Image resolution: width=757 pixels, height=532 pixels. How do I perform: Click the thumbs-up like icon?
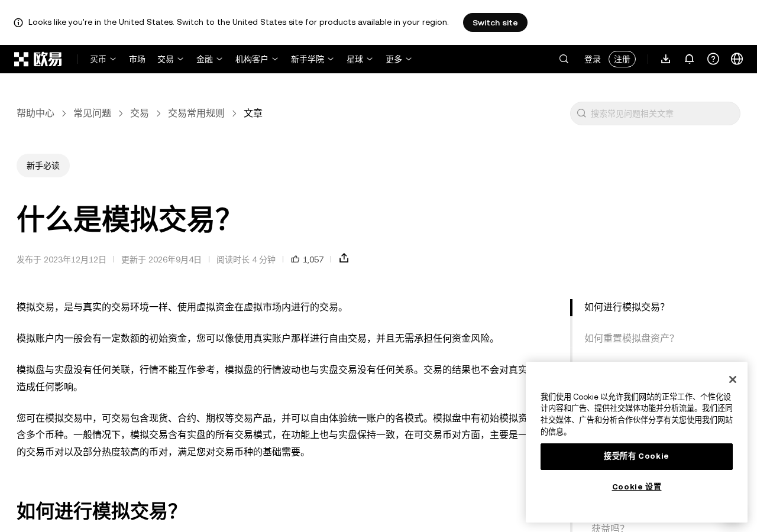coord(295,259)
